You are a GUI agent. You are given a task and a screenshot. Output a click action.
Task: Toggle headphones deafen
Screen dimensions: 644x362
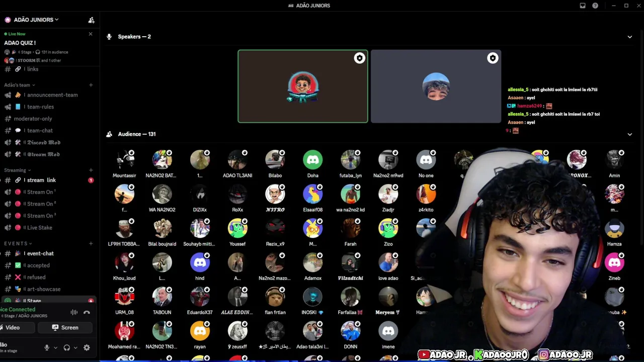(66, 347)
